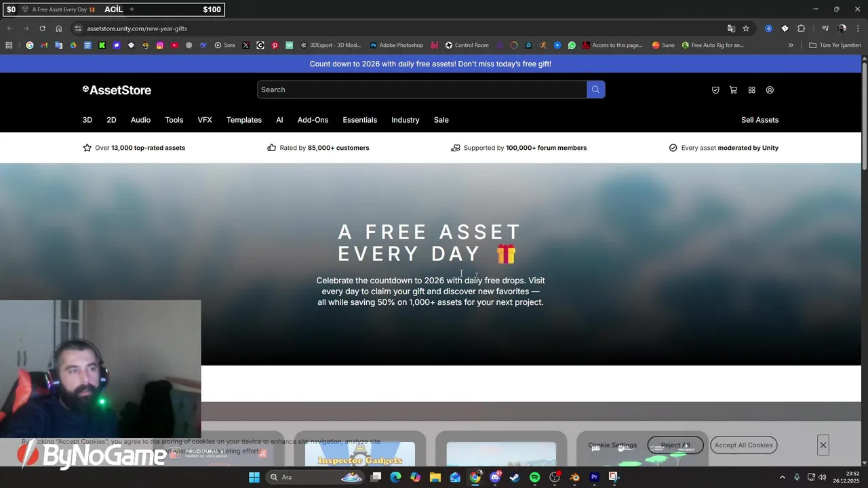Image resolution: width=868 pixels, height=488 pixels.
Task: Accept all cookies
Action: [x=743, y=445]
